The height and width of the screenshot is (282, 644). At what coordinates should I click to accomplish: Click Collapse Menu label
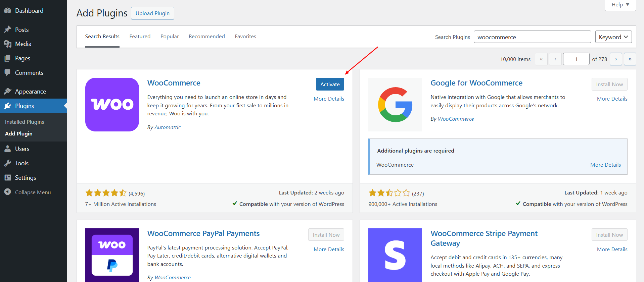(33, 192)
